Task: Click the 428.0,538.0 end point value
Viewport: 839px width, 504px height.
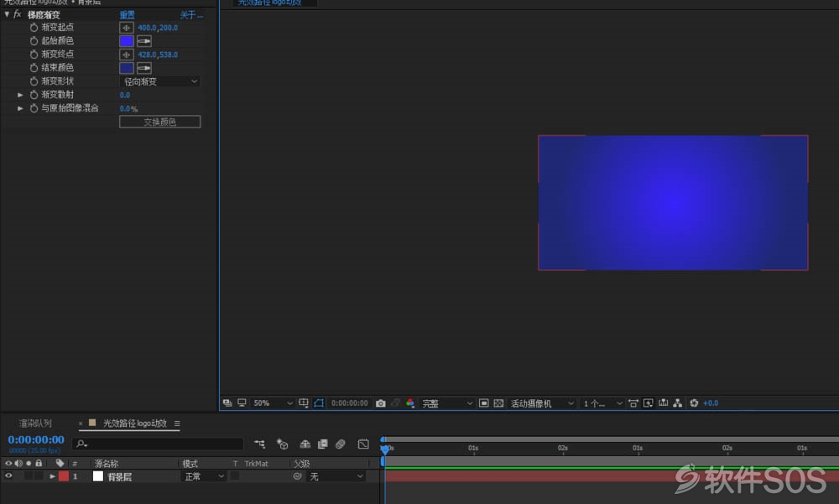Action: tap(158, 55)
